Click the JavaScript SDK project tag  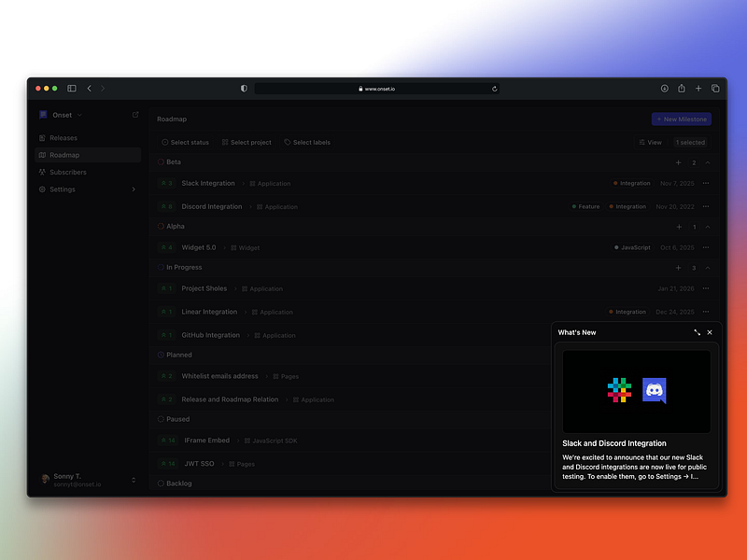tap(271, 441)
